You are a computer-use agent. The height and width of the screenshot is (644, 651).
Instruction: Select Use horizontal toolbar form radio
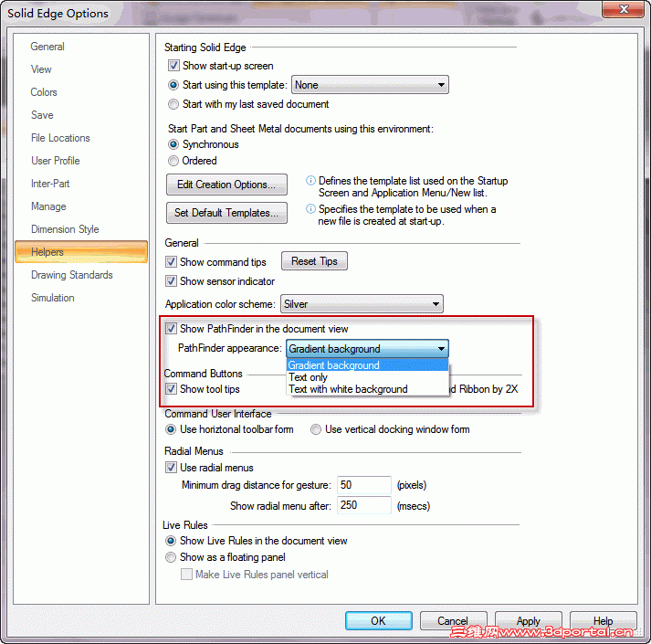pos(171,429)
